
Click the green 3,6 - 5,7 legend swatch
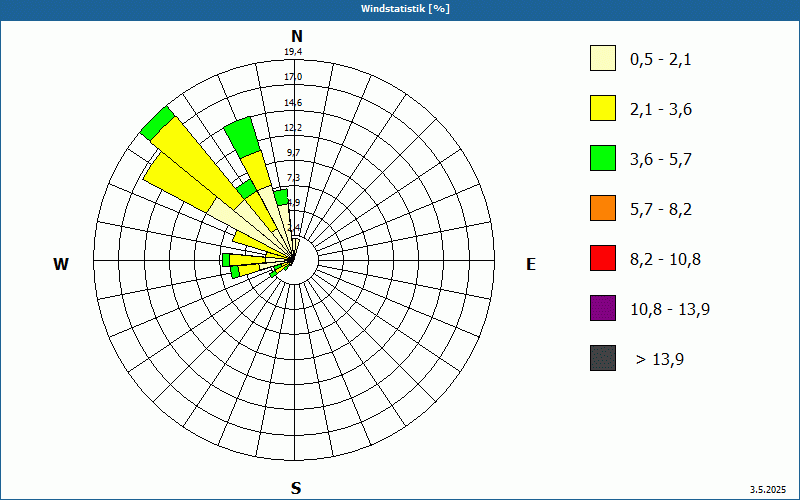(603, 158)
